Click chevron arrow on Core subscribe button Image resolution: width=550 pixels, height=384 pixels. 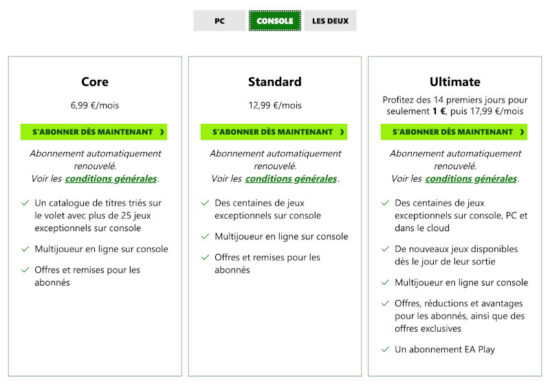point(162,132)
